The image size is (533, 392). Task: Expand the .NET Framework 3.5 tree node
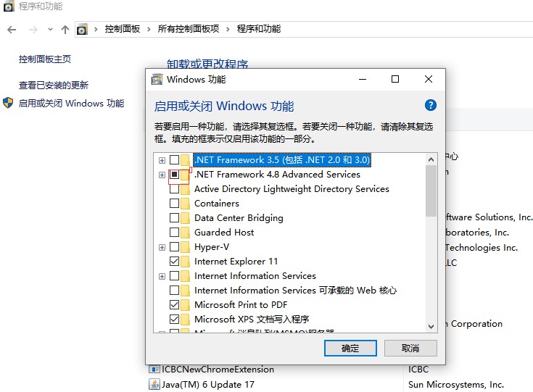click(162, 160)
